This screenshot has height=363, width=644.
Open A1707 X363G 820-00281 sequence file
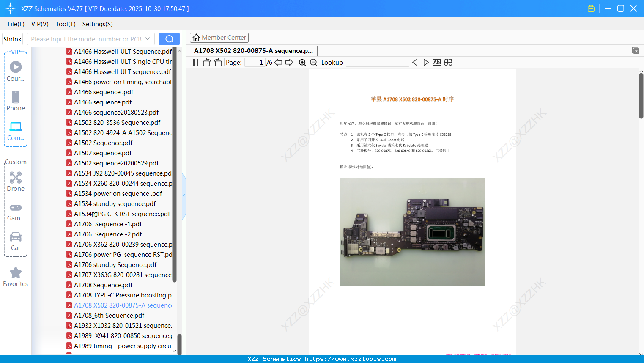pyautogui.click(x=119, y=275)
